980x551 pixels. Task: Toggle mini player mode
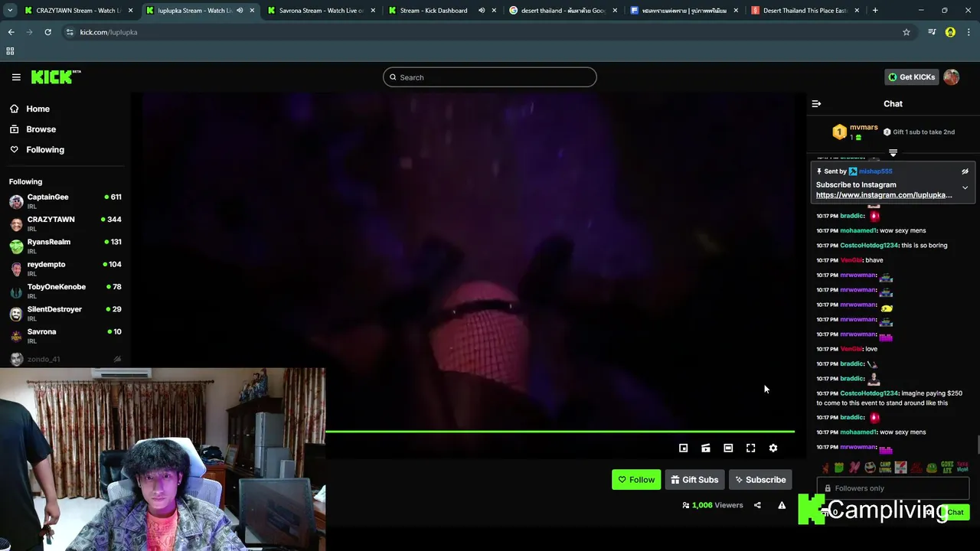pyautogui.click(x=683, y=448)
